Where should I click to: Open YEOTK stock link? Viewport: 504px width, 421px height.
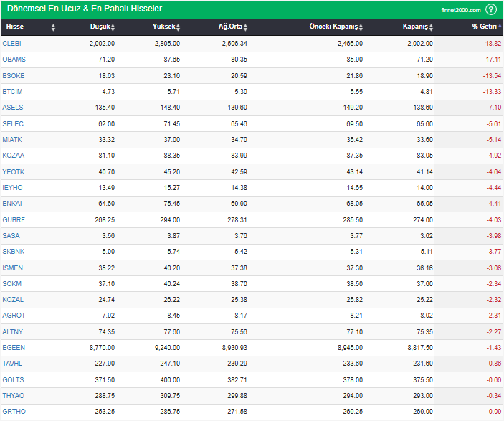pos(14,171)
